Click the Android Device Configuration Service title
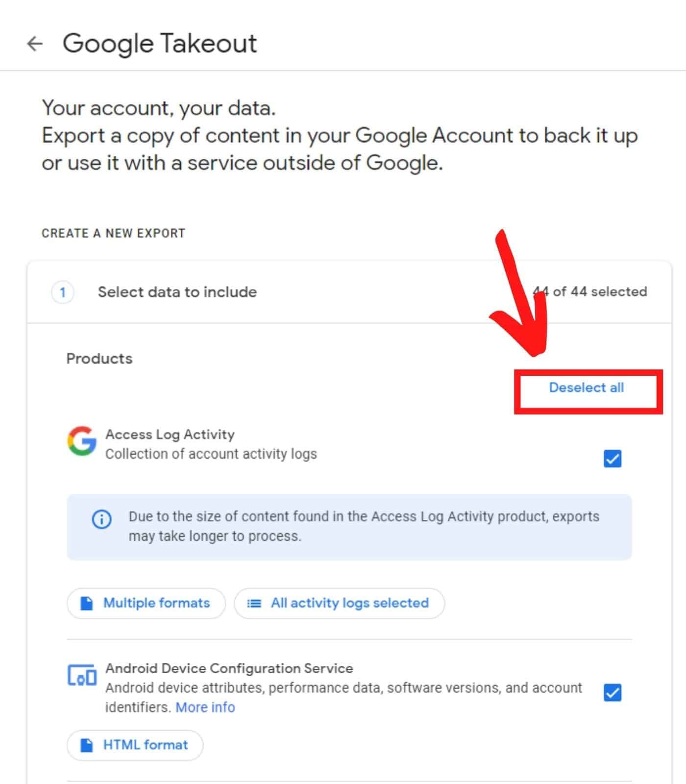The image size is (686, 784). coord(229,668)
